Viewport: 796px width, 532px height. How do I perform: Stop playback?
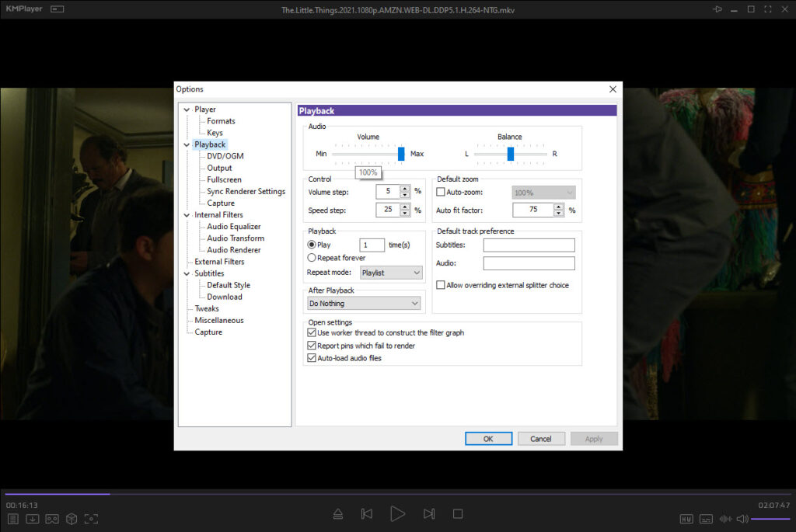click(x=457, y=514)
